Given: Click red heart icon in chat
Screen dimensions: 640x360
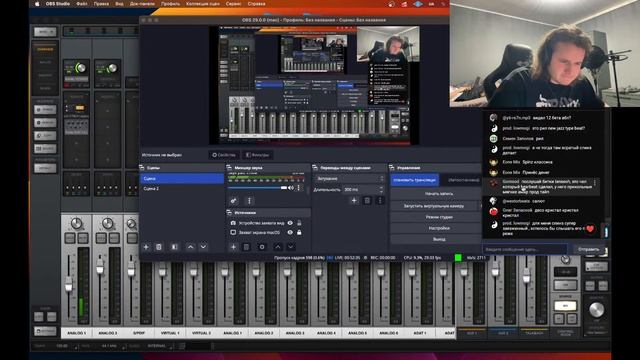Looking at the screenshot, I should coord(590,229).
